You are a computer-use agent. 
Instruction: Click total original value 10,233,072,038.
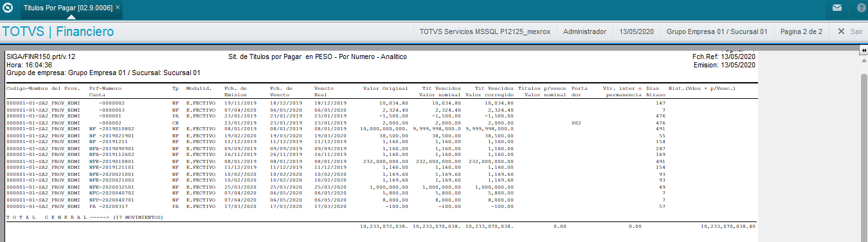click(x=384, y=226)
